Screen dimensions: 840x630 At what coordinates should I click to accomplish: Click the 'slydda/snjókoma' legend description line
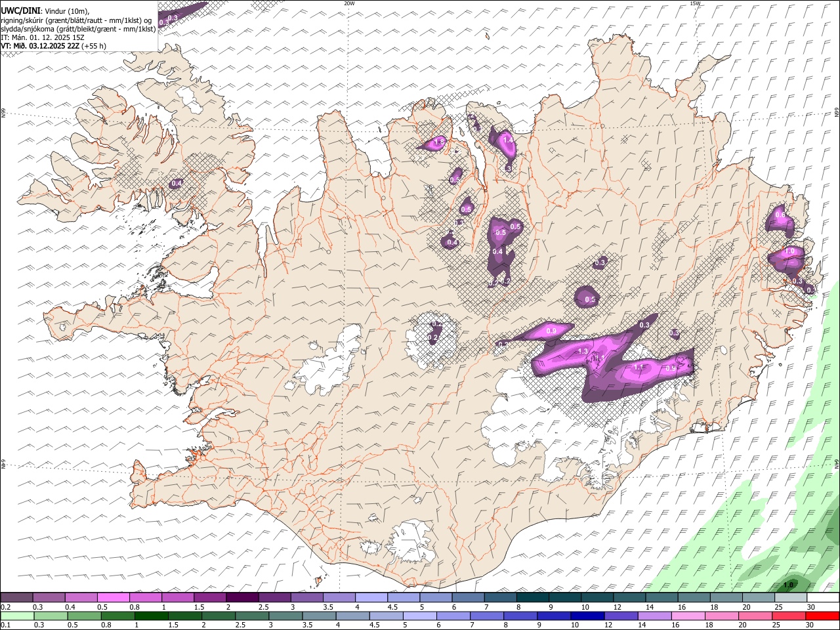(78, 29)
